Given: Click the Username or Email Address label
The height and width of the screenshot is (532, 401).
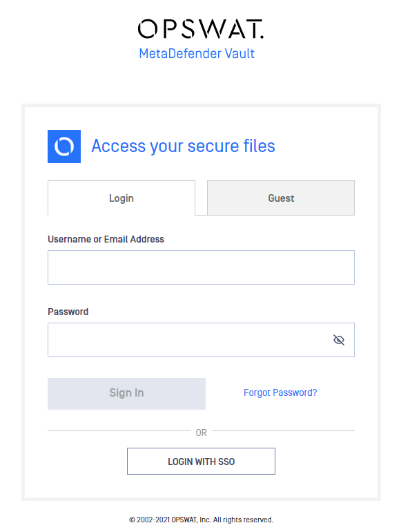Looking at the screenshot, I should pyautogui.click(x=106, y=239).
